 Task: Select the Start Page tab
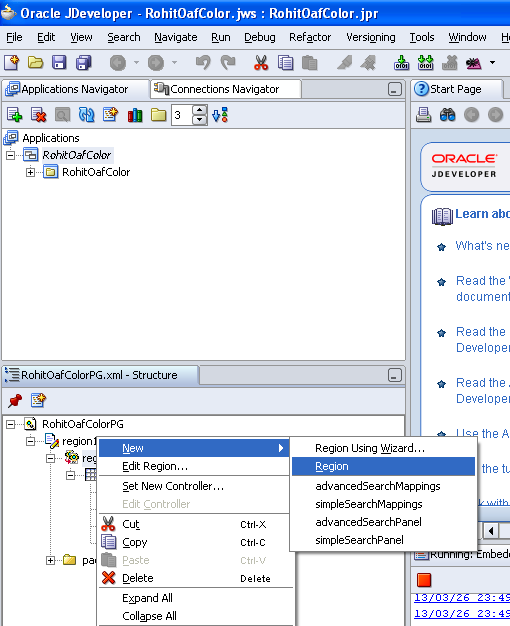(x=458, y=89)
